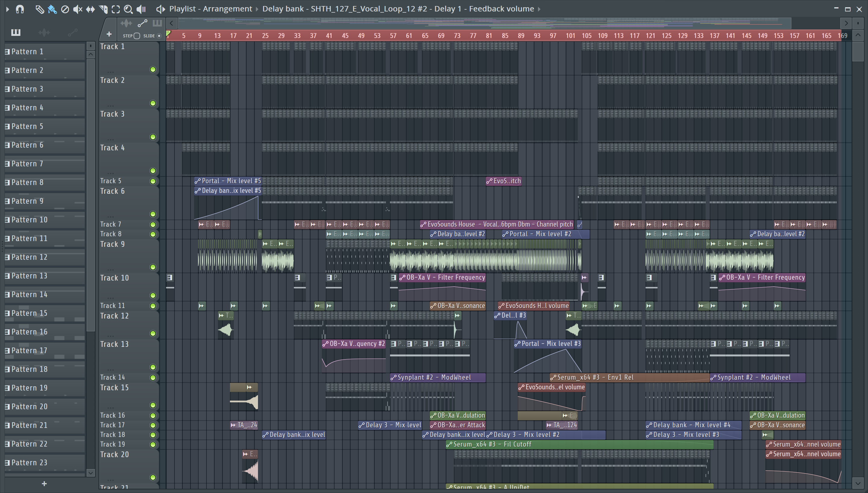Image resolution: width=868 pixels, height=493 pixels.
Task: Toggle the magnet snap-to-grid icon
Action: click(20, 9)
